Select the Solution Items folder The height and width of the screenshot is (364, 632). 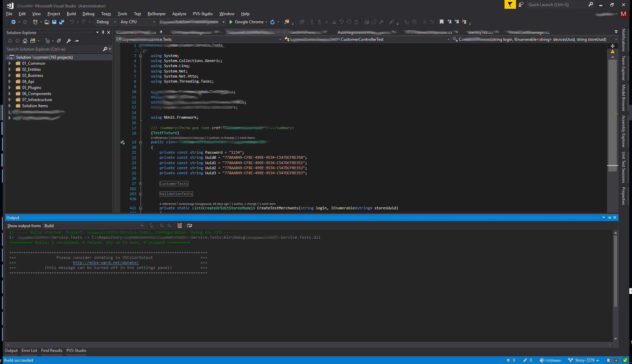coord(35,106)
